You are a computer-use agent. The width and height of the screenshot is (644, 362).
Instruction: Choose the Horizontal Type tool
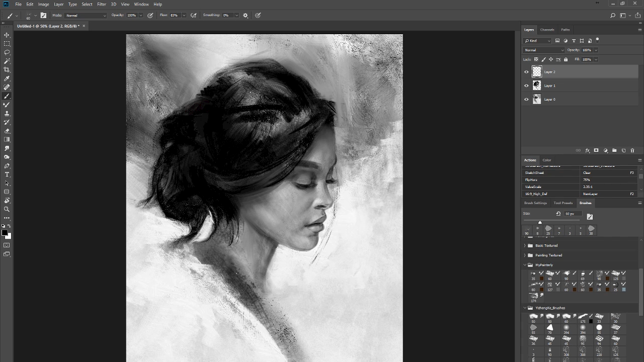[x=7, y=174]
